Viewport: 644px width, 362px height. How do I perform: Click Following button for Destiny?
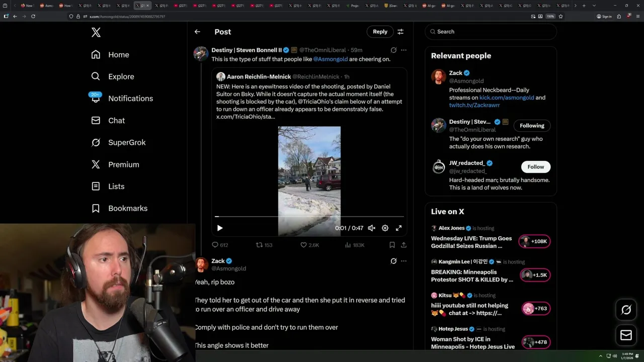pyautogui.click(x=532, y=126)
